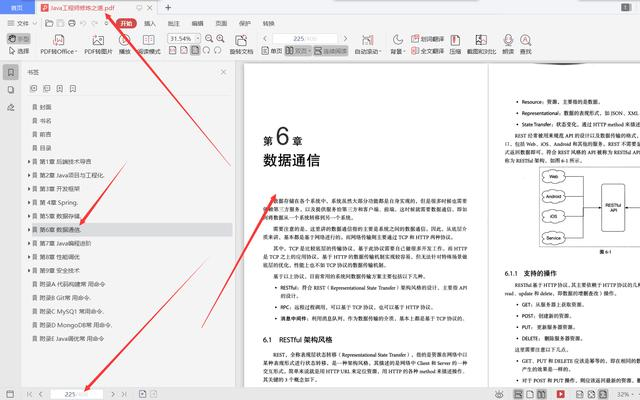Open the PDF转Office converter
The image size is (640, 400).
59,44
